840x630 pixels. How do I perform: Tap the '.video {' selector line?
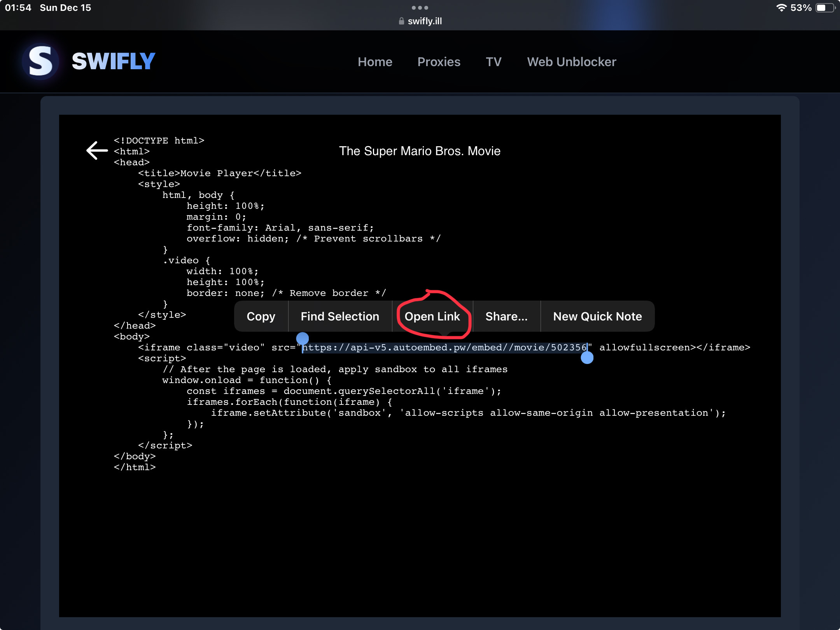coord(186,260)
